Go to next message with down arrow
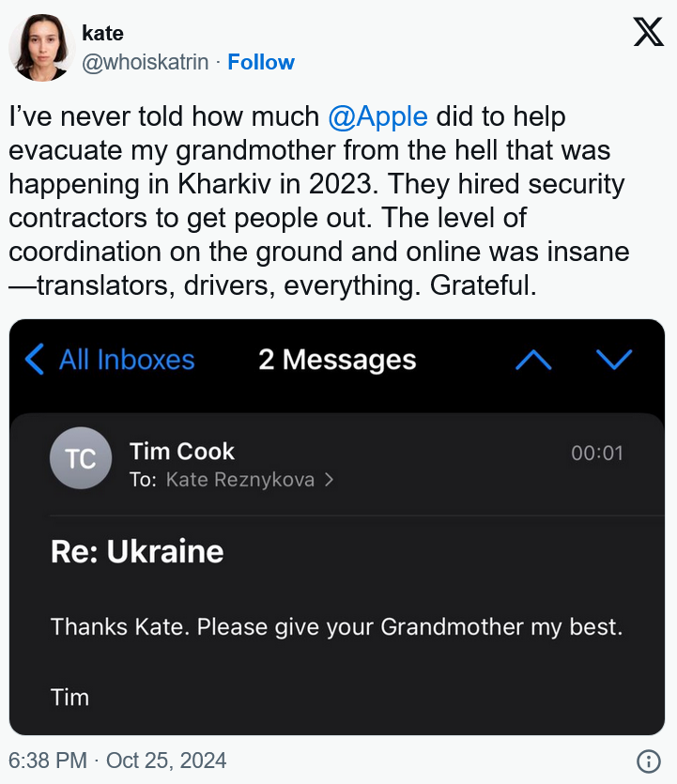Image resolution: width=677 pixels, height=784 pixels. click(x=614, y=360)
